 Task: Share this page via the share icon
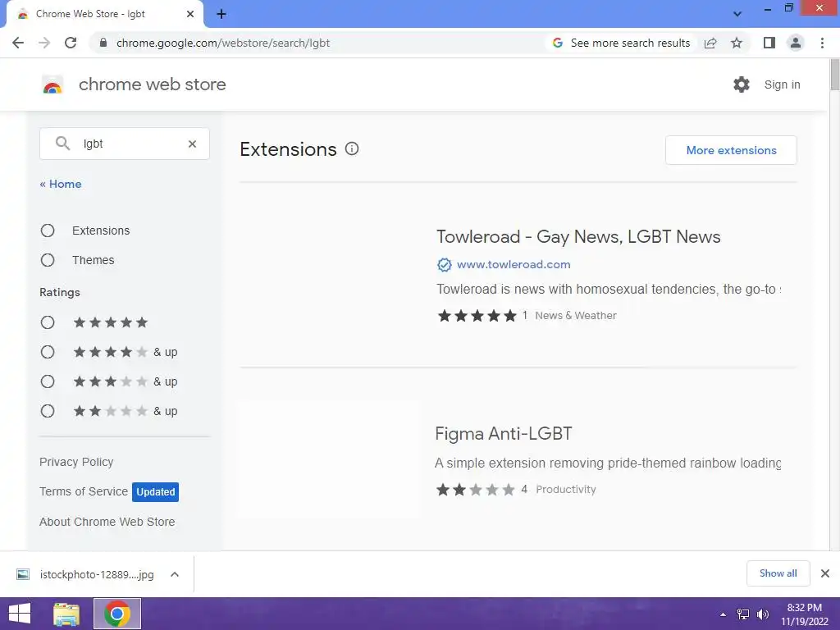[x=710, y=43]
